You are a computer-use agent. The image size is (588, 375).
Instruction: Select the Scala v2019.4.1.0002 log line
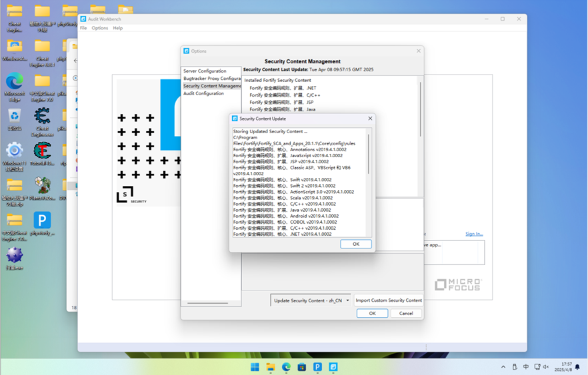pos(283,198)
